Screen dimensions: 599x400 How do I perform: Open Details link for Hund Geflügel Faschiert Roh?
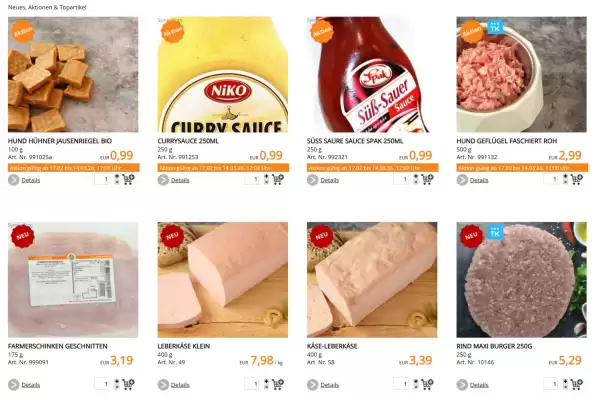coord(479,180)
